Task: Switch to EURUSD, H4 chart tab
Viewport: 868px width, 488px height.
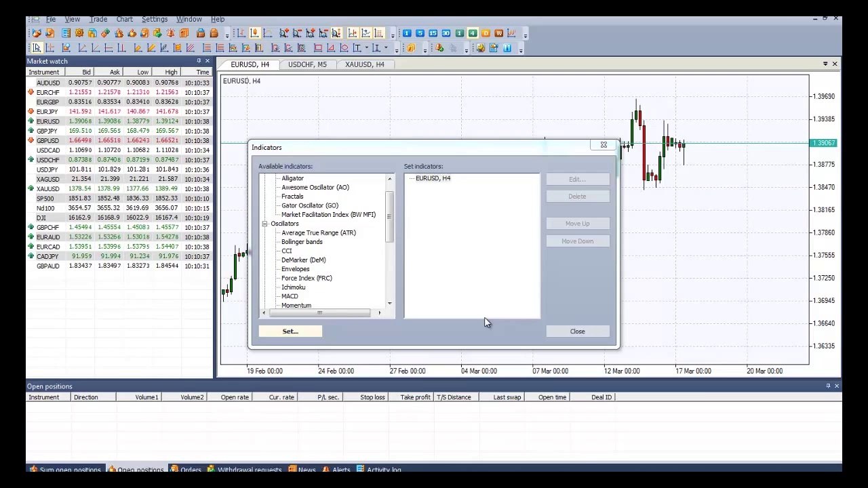Action: (x=250, y=64)
